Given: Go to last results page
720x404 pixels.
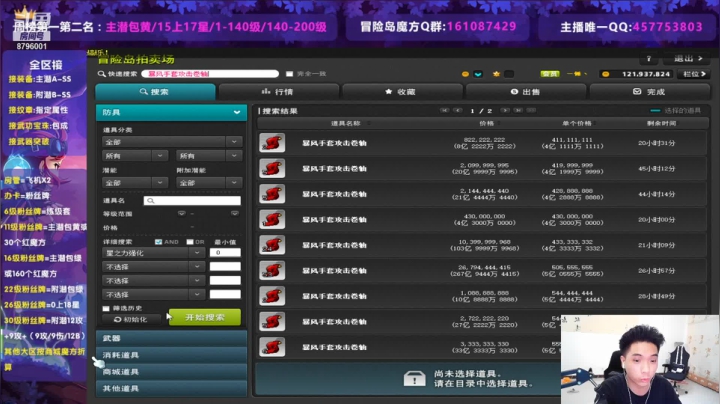Looking at the screenshot, I should (518, 111).
